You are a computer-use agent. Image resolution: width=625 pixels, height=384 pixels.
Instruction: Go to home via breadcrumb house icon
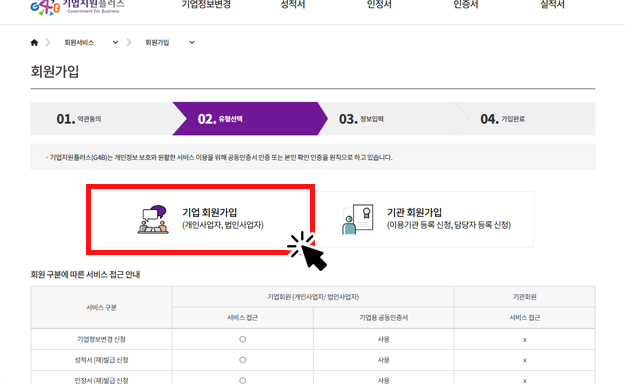click(34, 43)
